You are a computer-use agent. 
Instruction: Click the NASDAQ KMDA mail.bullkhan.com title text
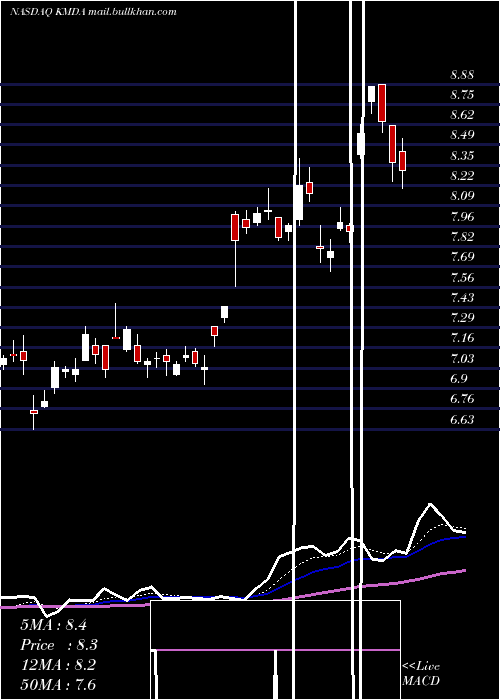[93, 12]
